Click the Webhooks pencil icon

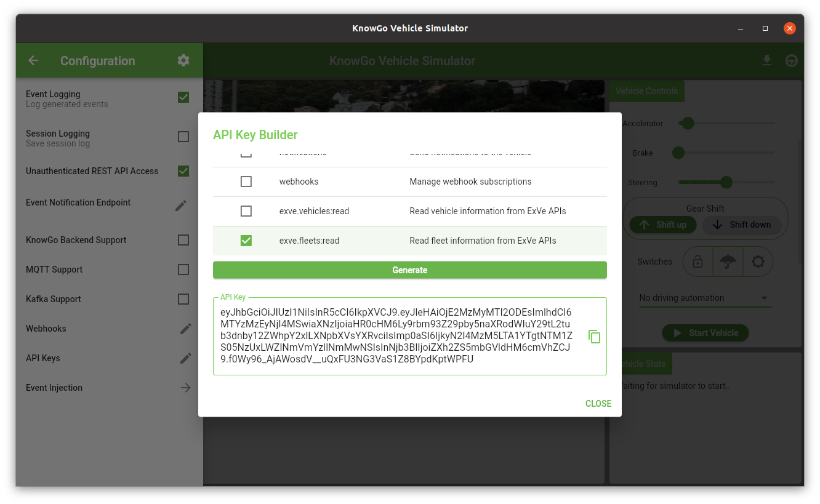[186, 329]
